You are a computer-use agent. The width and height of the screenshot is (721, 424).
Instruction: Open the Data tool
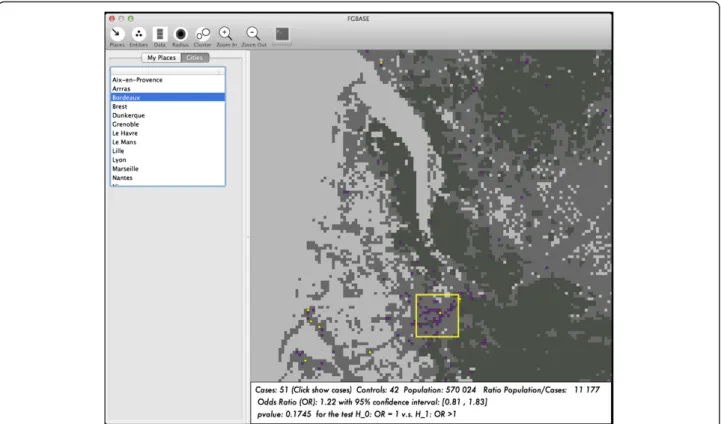pos(160,37)
